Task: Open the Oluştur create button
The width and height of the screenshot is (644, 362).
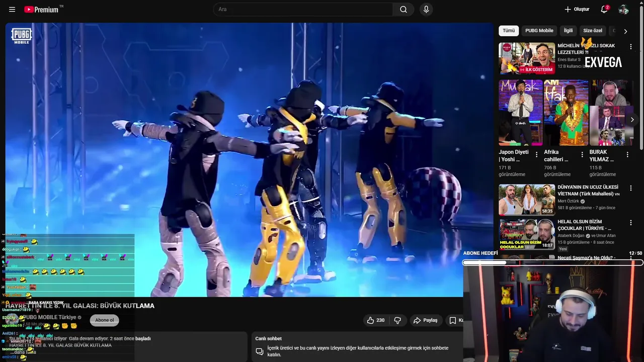Action: pyautogui.click(x=577, y=10)
